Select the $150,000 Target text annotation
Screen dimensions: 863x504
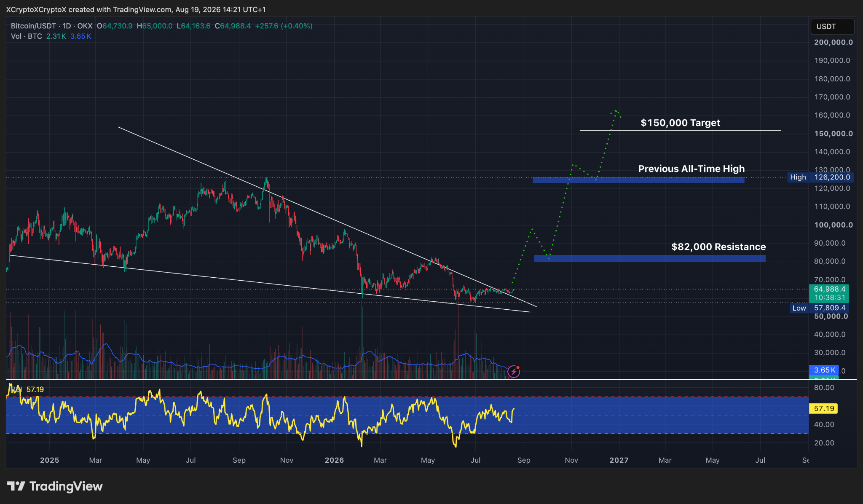680,123
